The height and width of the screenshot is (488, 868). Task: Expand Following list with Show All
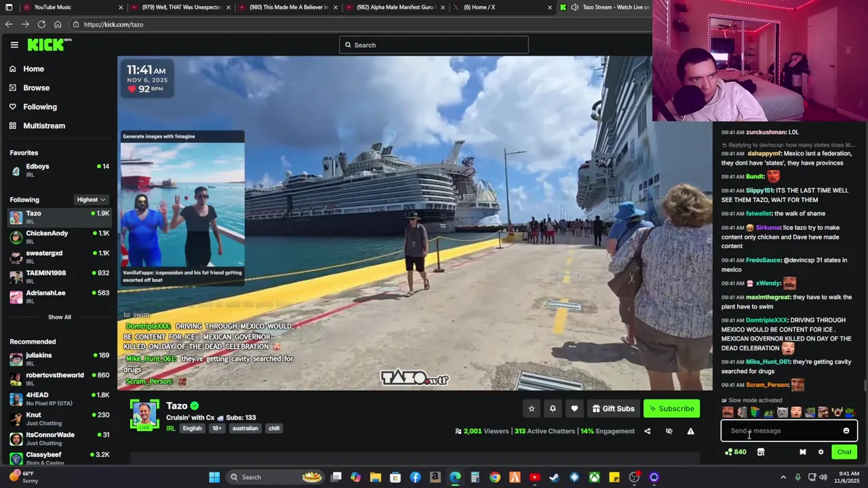pyautogui.click(x=59, y=317)
